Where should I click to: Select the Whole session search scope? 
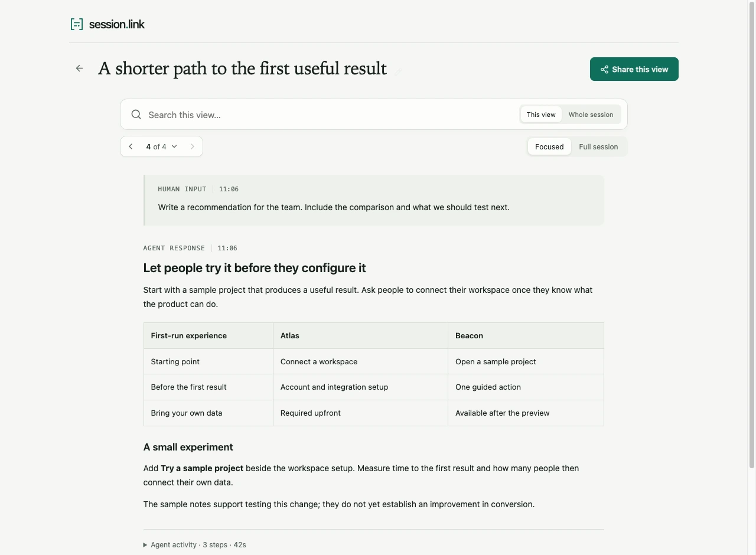[x=591, y=115]
